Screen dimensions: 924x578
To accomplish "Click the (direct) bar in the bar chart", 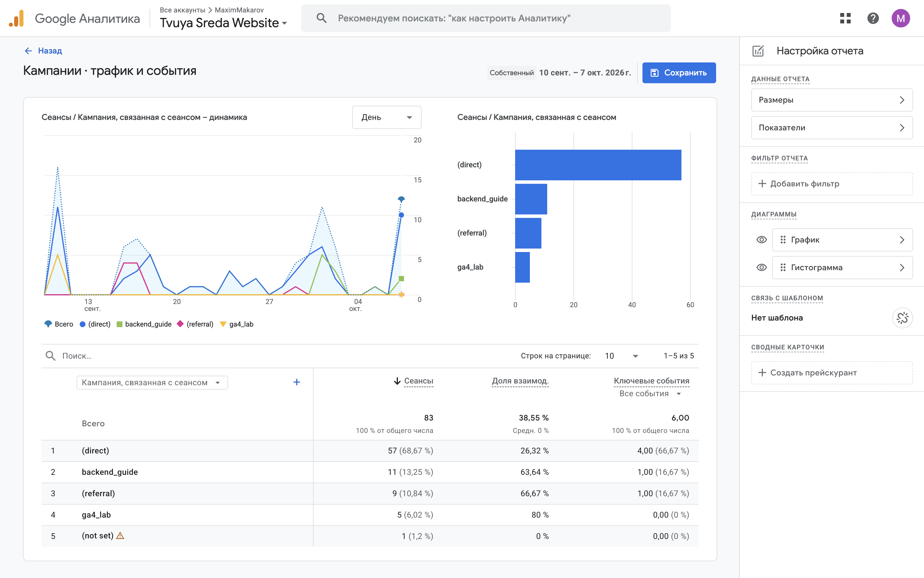I will (x=598, y=165).
